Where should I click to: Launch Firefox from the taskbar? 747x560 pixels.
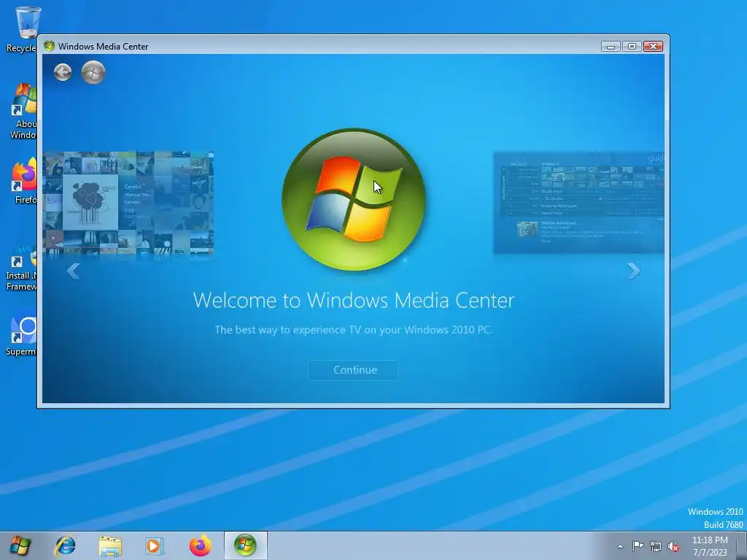[200, 545]
